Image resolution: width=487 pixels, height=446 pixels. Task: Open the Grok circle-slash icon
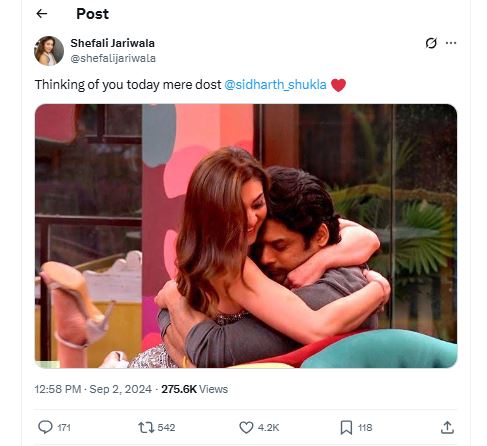[x=431, y=43]
